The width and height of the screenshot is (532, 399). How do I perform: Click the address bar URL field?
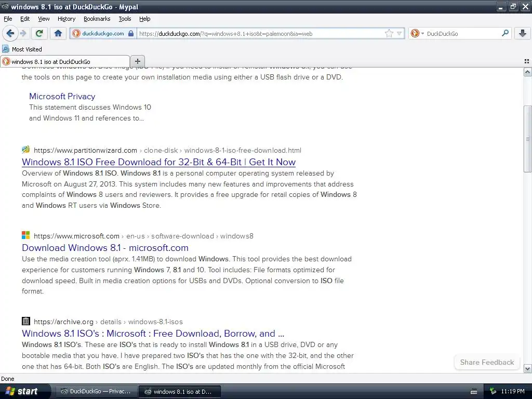(261, 33)
